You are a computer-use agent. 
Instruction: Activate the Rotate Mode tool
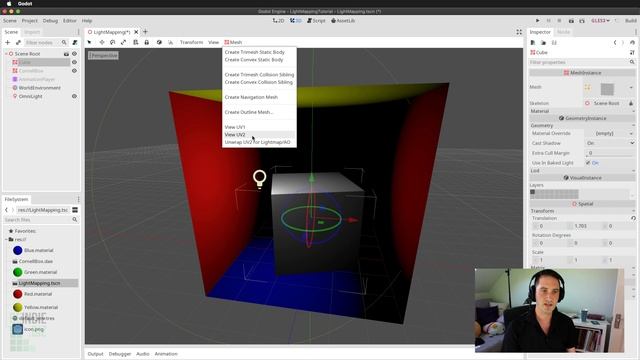pos(113,42)
